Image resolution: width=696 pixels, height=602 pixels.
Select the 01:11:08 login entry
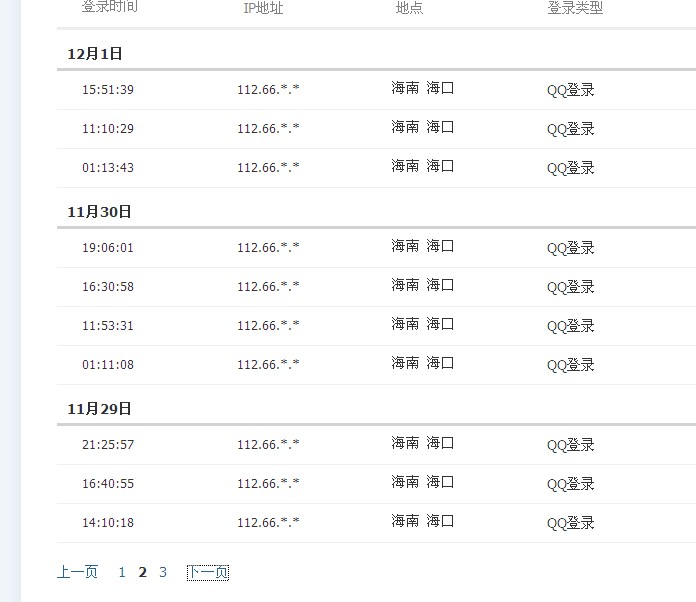(x=376, y=365)
